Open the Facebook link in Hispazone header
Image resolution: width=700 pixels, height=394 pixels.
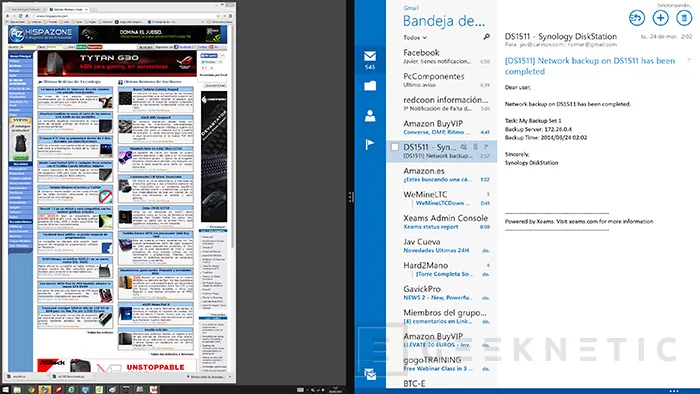[182, 47]
